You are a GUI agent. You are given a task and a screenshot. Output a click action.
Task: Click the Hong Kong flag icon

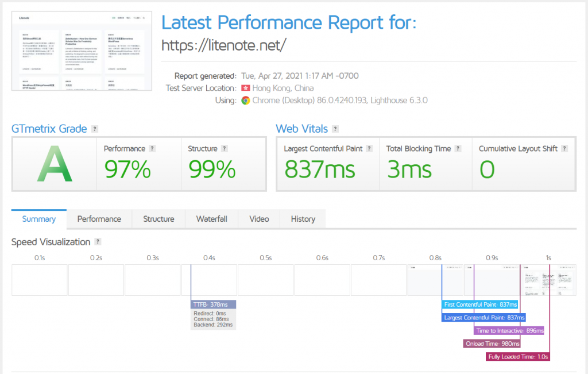245,88
